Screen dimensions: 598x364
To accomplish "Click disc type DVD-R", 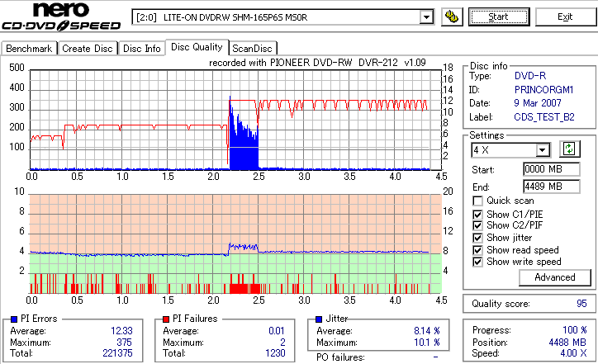I will 530,76.
